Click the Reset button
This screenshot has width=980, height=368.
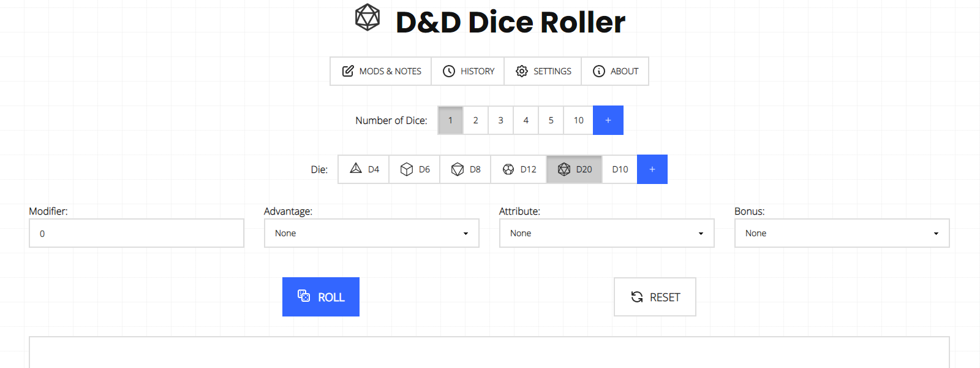(655, 297)
